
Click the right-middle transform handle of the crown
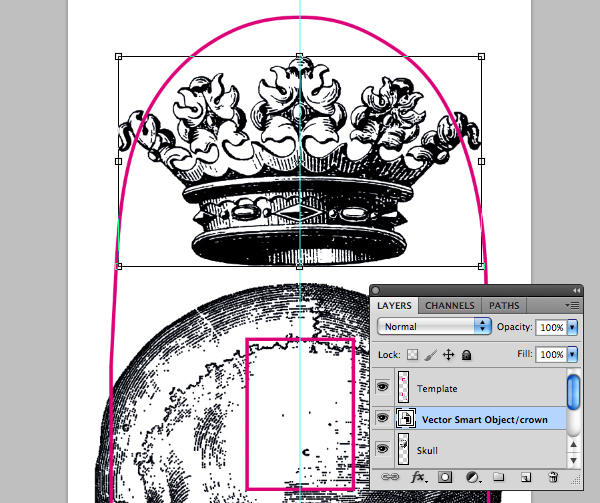point(481,161)
